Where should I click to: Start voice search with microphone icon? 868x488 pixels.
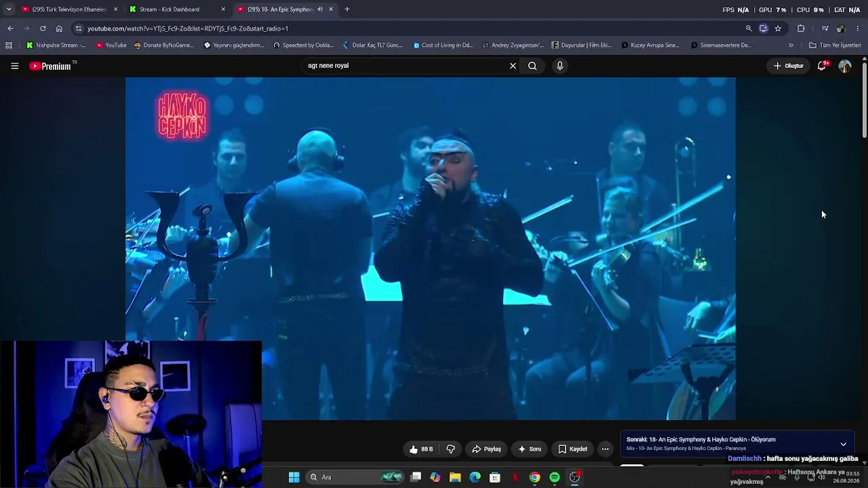coord(559,66)
